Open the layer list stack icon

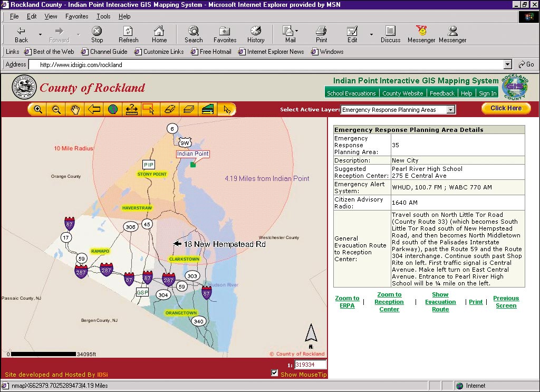pos(188,110)
